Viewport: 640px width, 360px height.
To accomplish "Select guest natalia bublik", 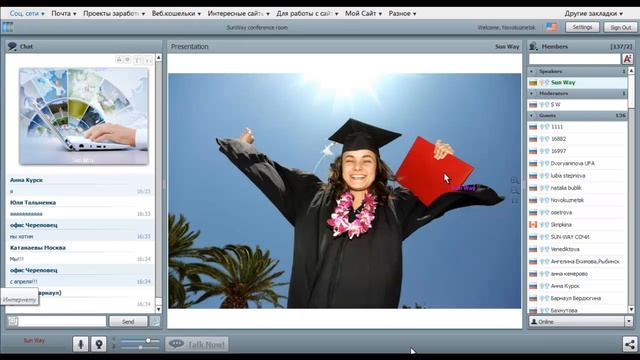I will (x=578, y=188).
